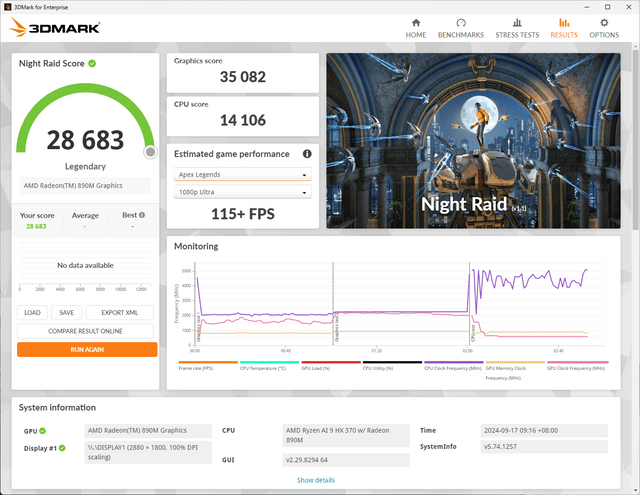The height and width of the screenshot is (495, 640).
Task: Toggle the GPU Load (%) legend item
Action: point(331,366)
